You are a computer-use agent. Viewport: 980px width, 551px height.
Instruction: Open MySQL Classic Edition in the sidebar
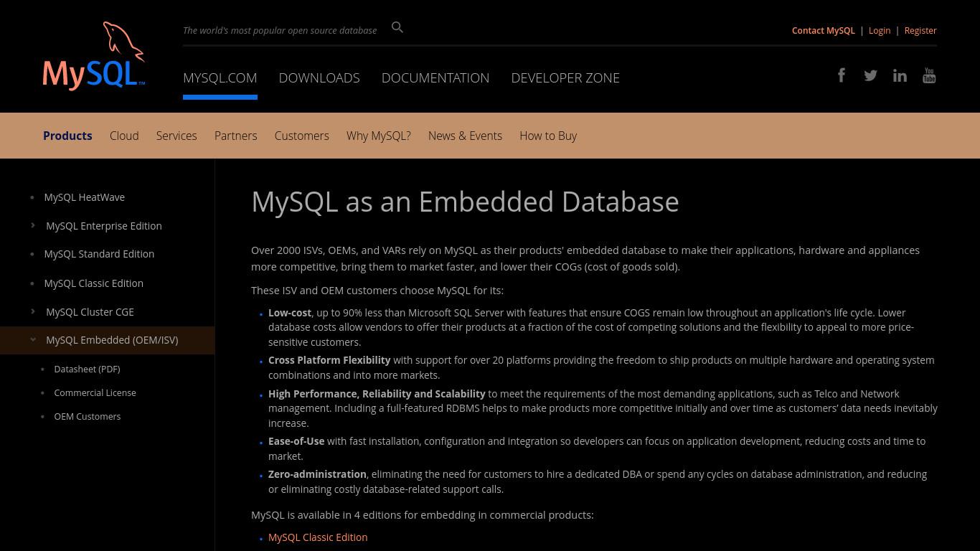[x=93, y=283]
